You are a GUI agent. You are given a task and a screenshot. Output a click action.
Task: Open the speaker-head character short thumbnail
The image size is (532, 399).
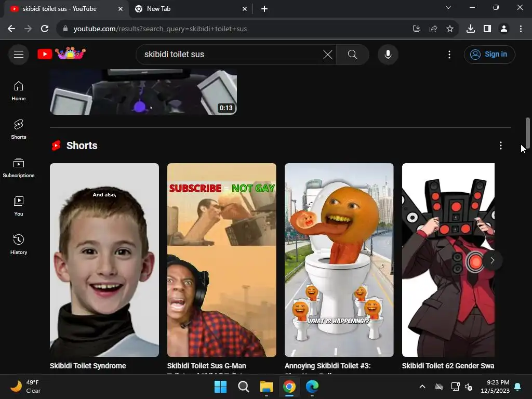pos(448,260)
